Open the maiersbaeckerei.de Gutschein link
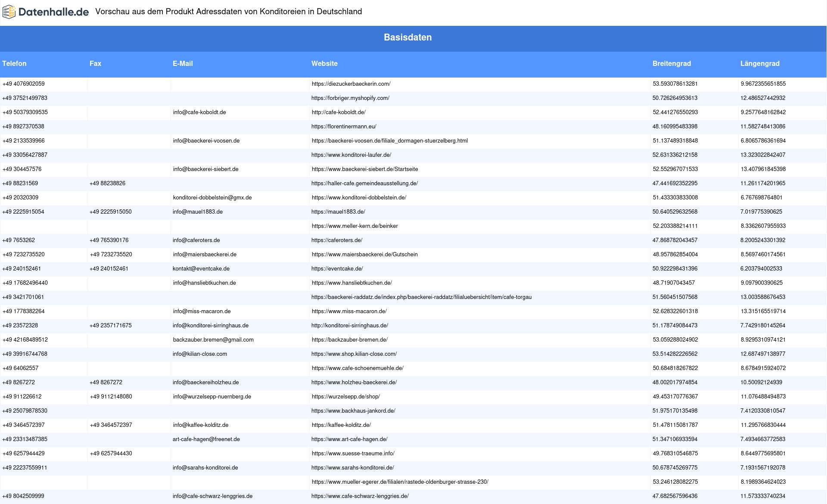 [x=365, y=255]
